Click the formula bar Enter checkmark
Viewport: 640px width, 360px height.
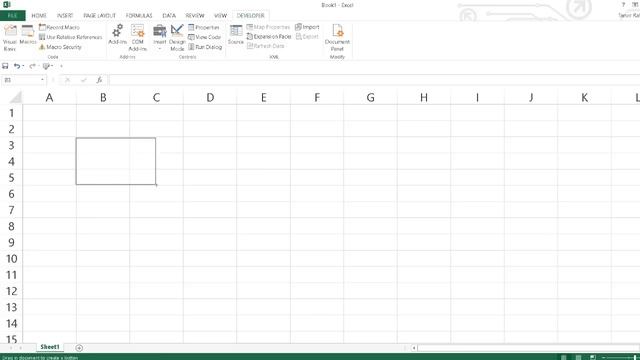click(x=84, y=80)
